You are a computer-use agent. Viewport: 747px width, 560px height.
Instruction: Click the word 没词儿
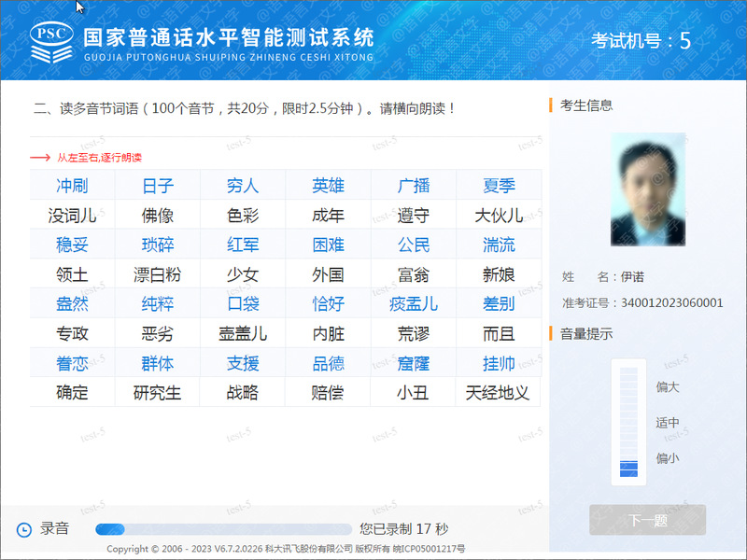point(72,216)
